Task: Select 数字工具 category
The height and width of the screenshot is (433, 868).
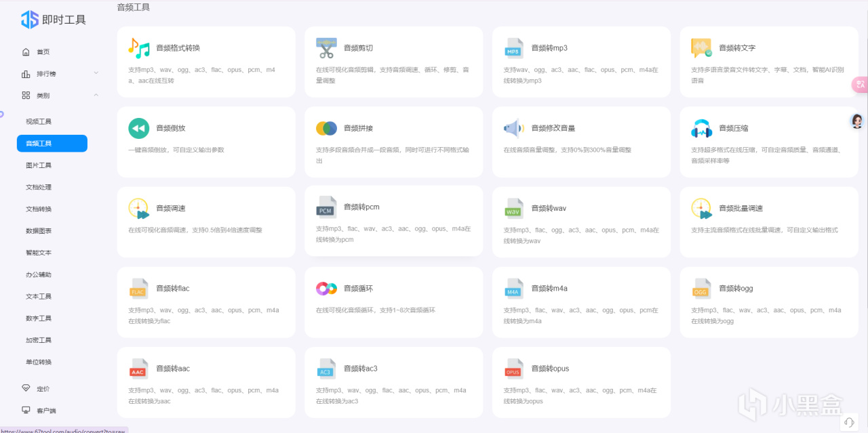Action: 39,318
